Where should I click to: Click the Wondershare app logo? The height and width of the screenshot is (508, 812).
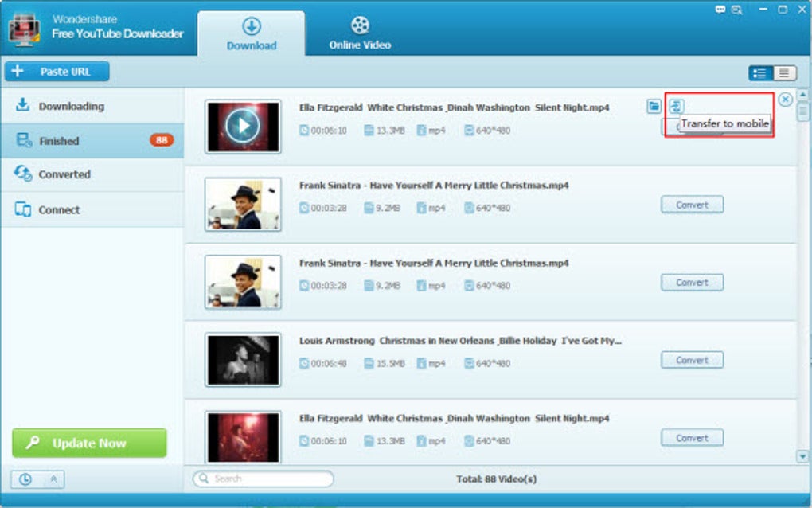tap(24, 29)
